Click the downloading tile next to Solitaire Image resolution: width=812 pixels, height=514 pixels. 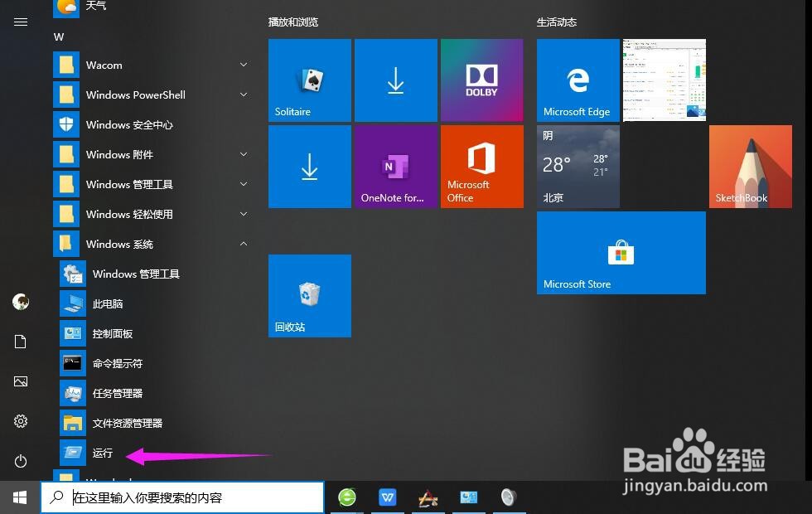point(396,80)
